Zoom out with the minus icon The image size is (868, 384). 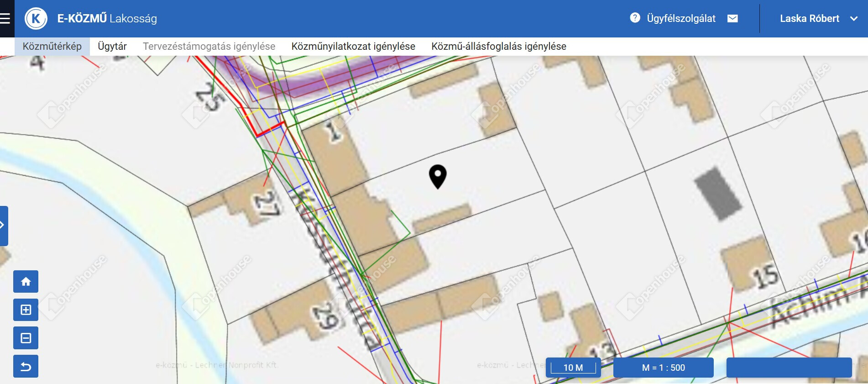[26, 338]
